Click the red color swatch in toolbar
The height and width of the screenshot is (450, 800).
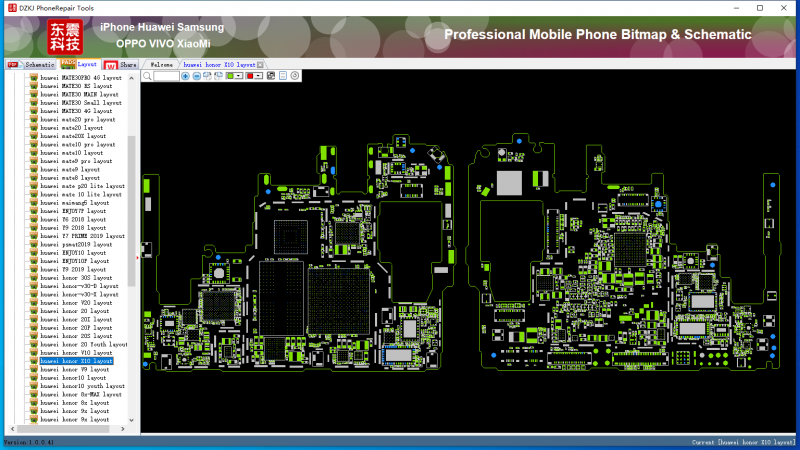coord(250,76)
